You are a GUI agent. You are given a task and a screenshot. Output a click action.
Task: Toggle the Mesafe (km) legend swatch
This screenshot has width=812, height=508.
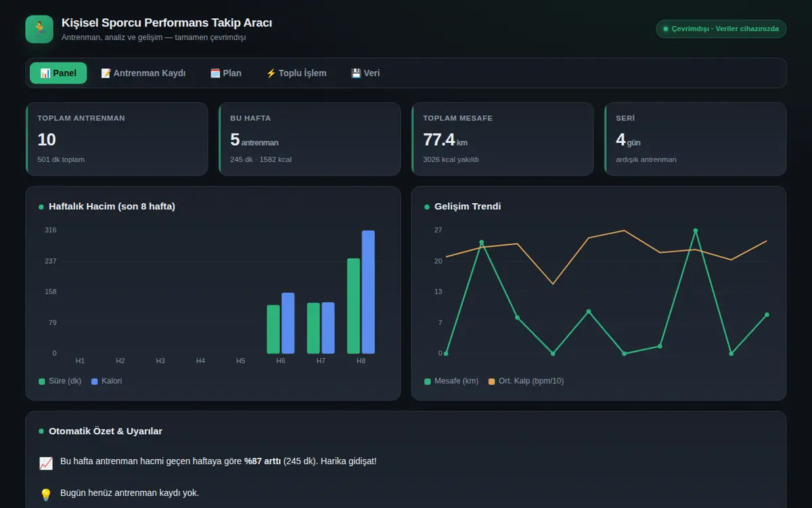coord(428,381)
